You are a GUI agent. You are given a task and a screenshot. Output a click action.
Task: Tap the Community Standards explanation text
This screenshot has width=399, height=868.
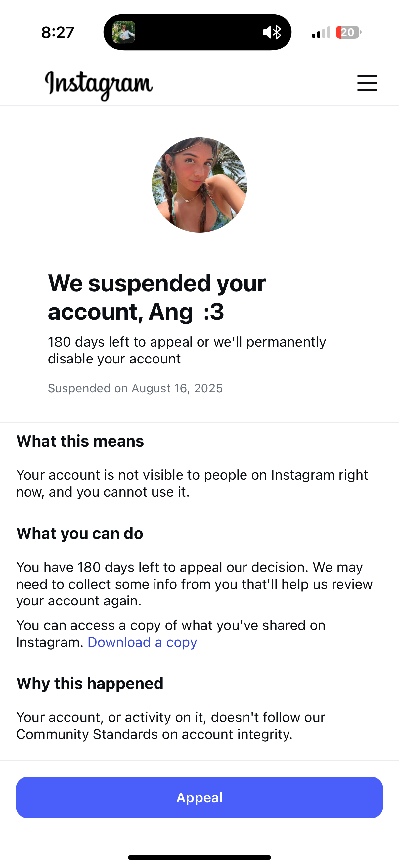tap(170, 726)
